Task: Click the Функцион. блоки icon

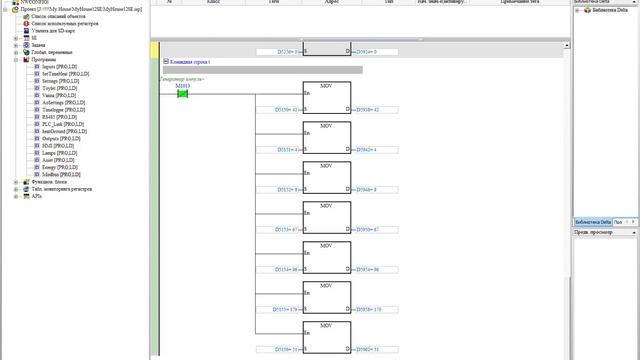Action: coord(26,182)
